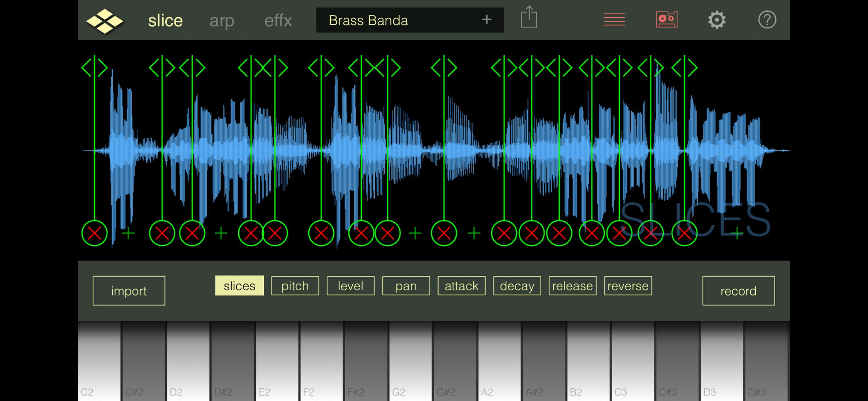Switch to the effx tab
Screen dimensions: 868x401
coord(278,21)
